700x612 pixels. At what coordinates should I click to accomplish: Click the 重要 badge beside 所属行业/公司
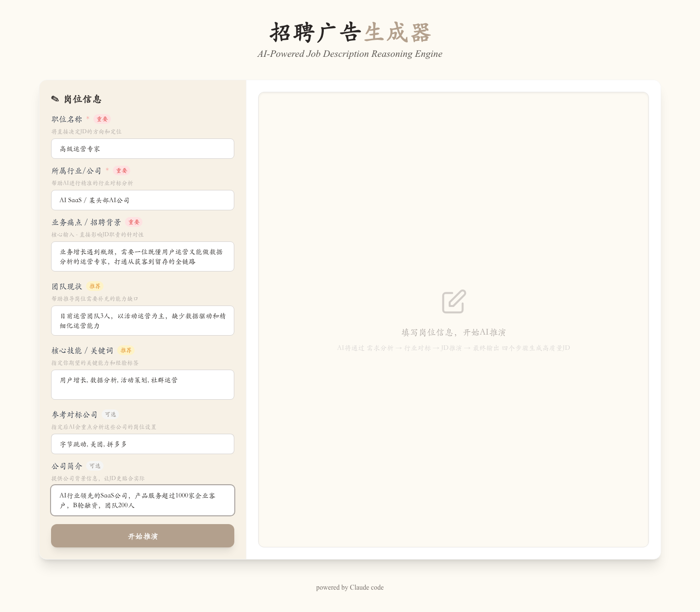(x=122, y=170)
